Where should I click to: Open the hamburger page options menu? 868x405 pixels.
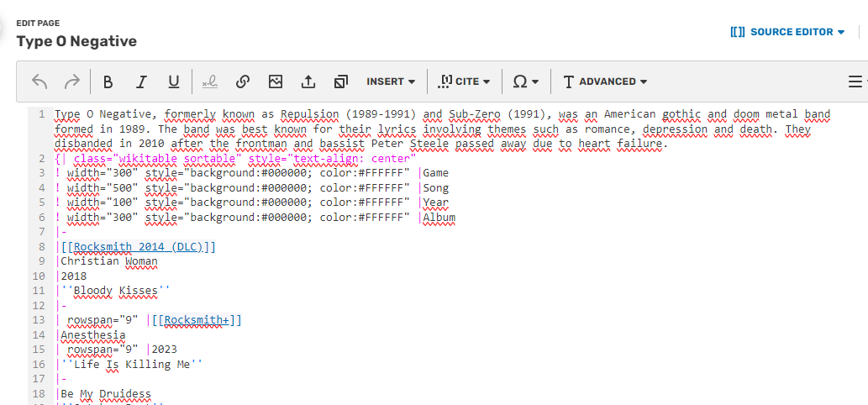pyautogui.click(x=855, y=82)
